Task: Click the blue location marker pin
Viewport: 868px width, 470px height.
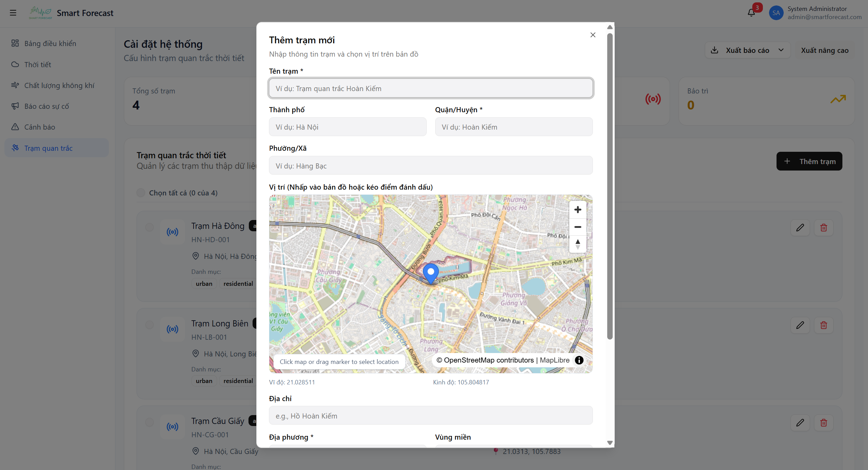Action: [x=431, y=273]
